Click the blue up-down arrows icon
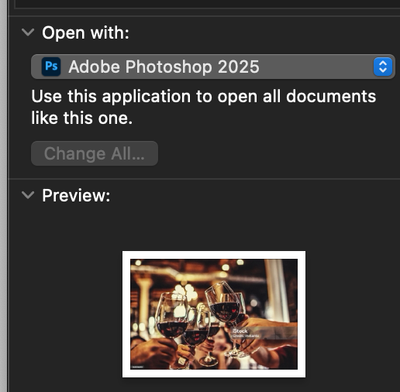This screenshot has height=392, width=400. 383,66
